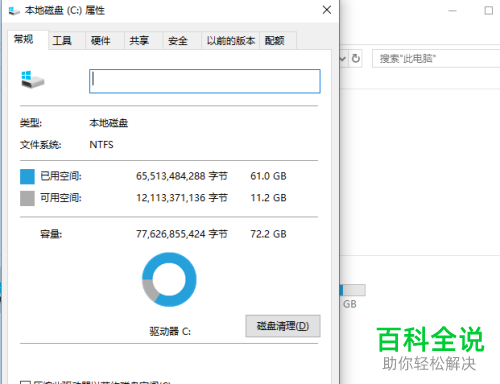500x384 pixels.
Task: Click the refresh icon in Explorer window
Action: (356, 59)
